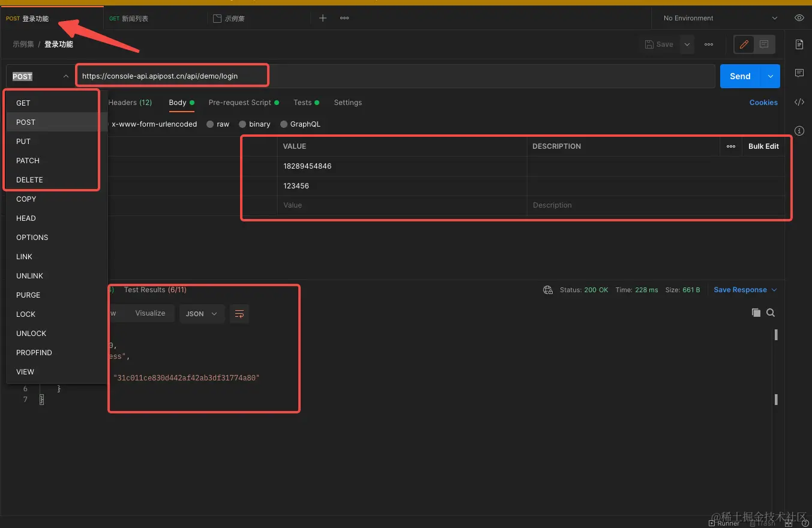The width and height of the screenshot is (812, 528).
Task: Open the Headers (12) tab
Action: pos(130,103)
